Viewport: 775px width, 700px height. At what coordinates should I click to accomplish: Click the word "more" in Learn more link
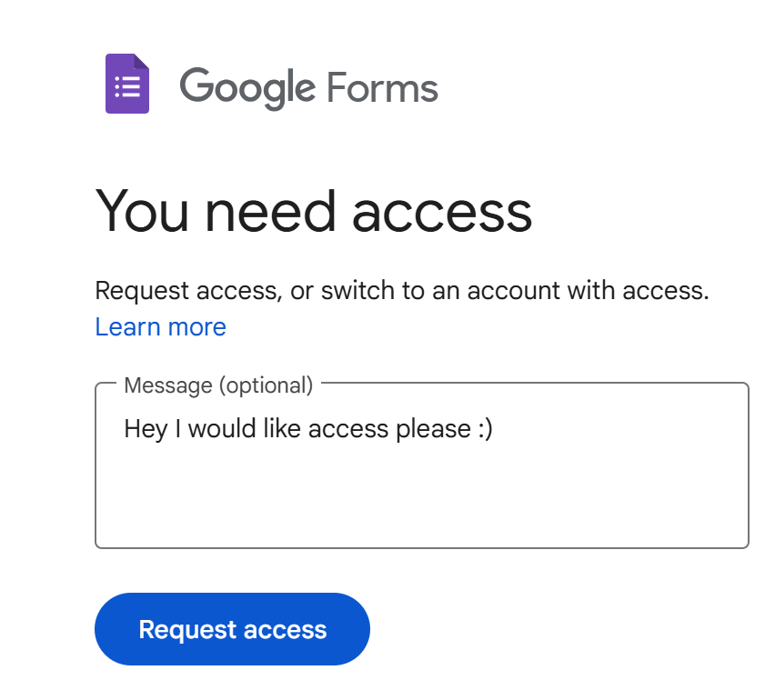[196, 327]
